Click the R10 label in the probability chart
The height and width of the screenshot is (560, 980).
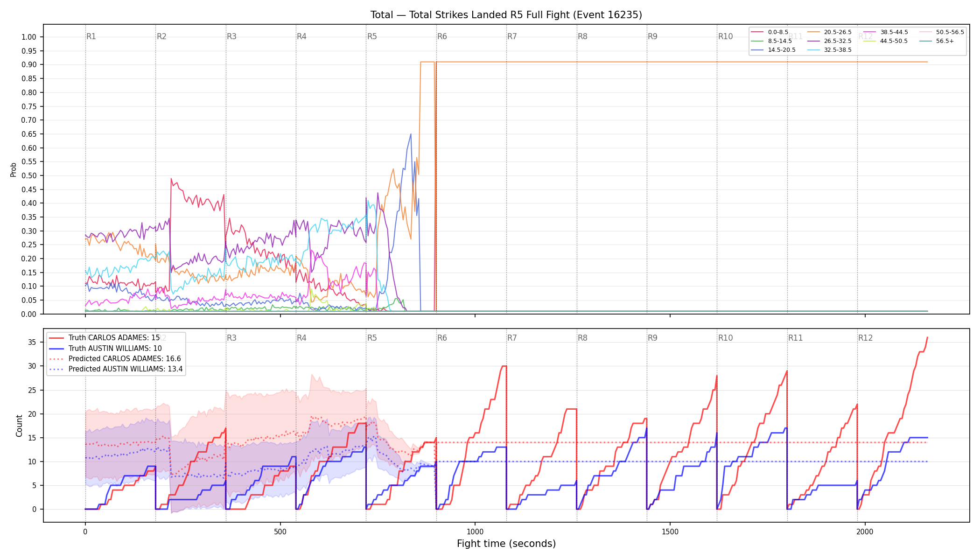click(x=726, y=36)
